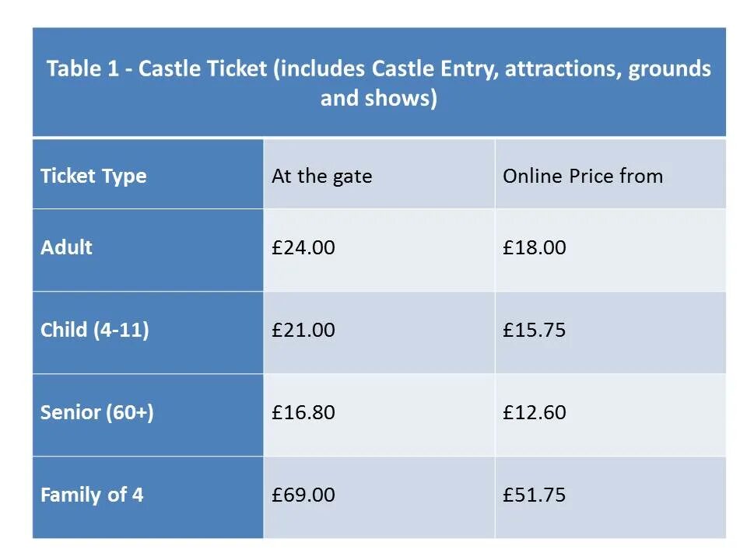Click the Family gate price £69.00
This screenshot has width=747, height=560.
point(303,495)
